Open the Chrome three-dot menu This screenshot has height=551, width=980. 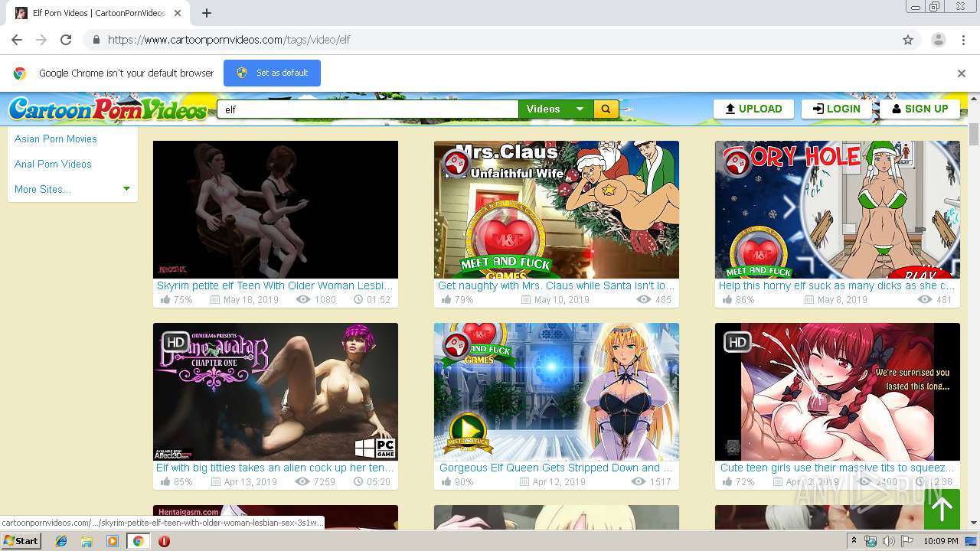tap(963, 40)
